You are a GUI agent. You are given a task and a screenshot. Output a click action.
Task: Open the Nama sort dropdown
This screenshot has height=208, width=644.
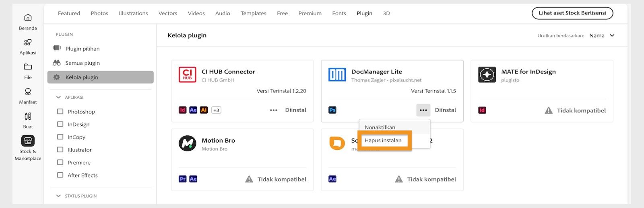coord(602,35)
